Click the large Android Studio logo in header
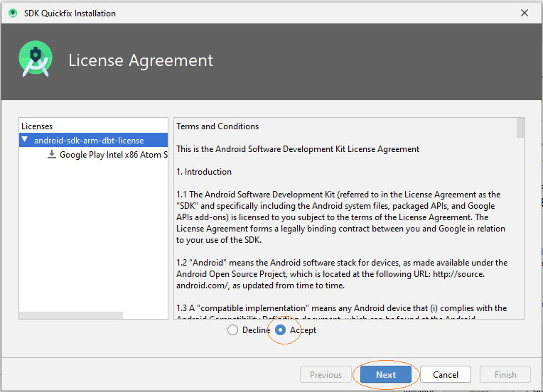This screenshot has height=392, width=543. coord(36,58)
